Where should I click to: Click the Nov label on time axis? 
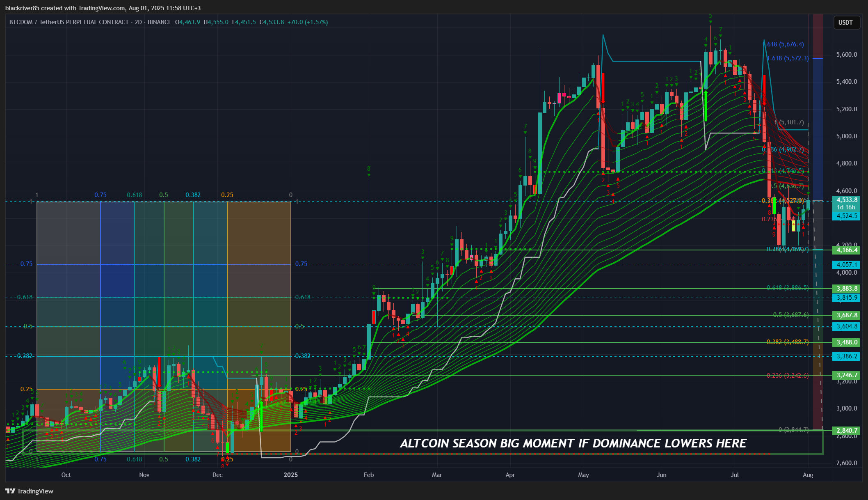pos(144,475)
